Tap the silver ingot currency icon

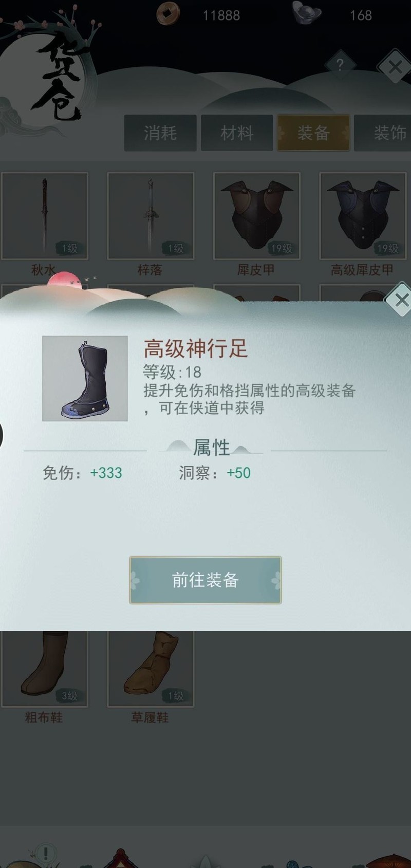pos(307,13)
